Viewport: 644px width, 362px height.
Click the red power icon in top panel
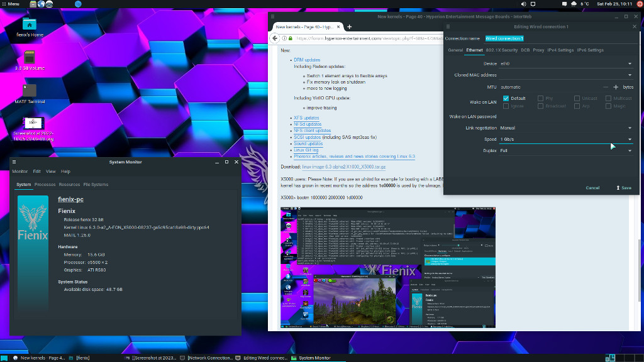click(x=640, y=4)
